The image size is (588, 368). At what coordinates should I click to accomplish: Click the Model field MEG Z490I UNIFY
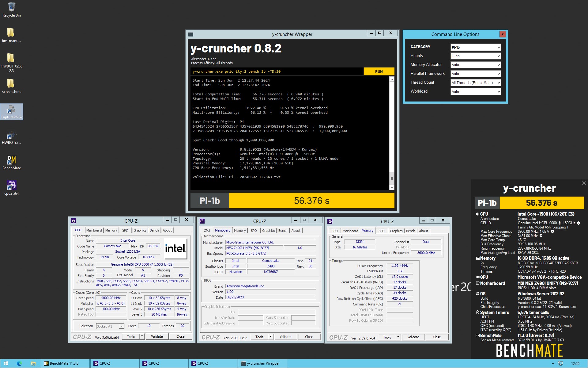[254, 248]
